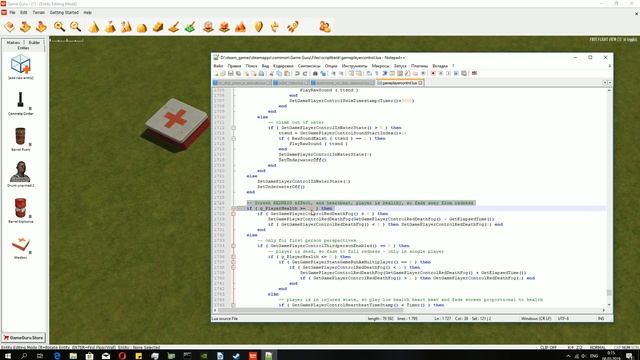Click Notepad++ Record Macro red dot icon
640x360 pixels.
[433, 73]
